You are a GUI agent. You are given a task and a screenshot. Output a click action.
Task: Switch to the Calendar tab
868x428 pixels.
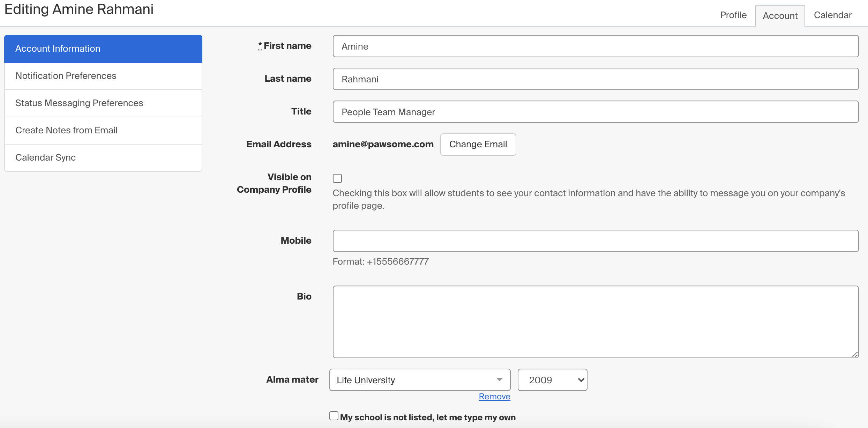(x=832, y=15)
